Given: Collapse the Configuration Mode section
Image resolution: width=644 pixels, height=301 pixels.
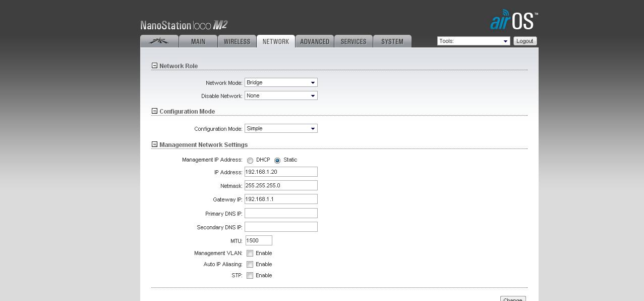Looking at the screenshot, I should [154, 111].
